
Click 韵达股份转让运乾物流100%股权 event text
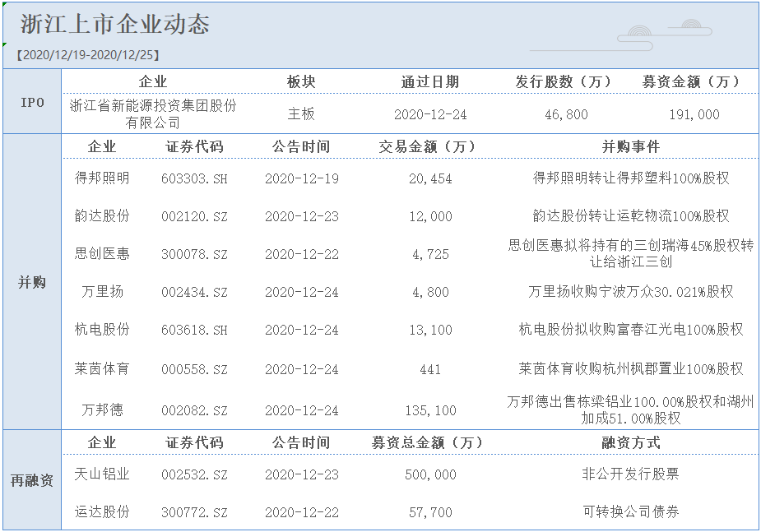pyautogui.click(x=631, y=215)
